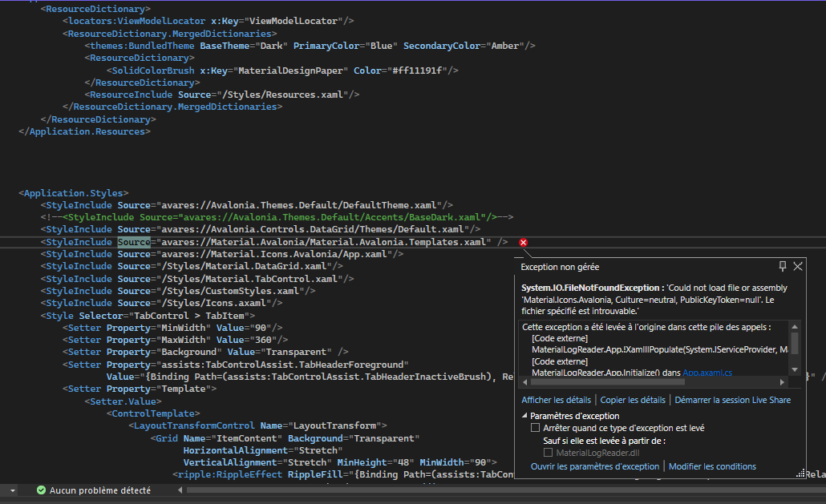Click the Background 'Transparent' setter line

(205, 352)
